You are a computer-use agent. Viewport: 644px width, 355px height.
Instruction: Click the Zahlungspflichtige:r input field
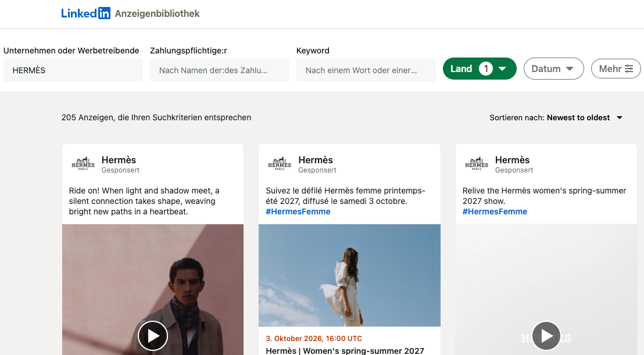(219, 70)
